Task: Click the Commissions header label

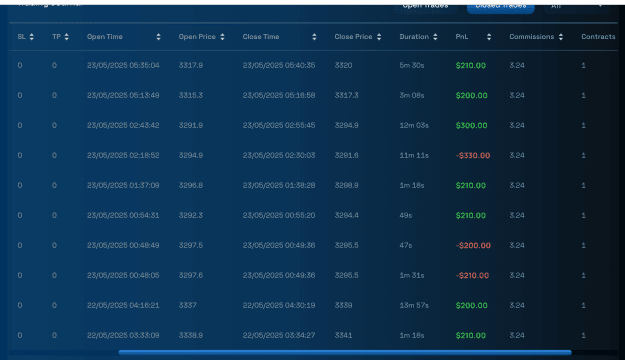Action: (x=531, y=37)
